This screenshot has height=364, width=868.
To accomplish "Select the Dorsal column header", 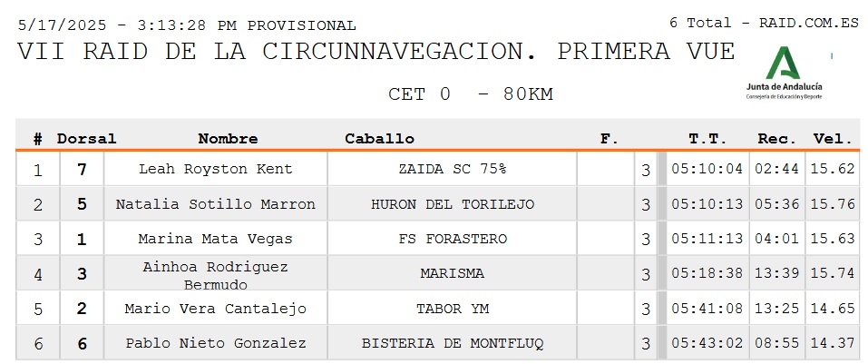I will [86, 139].
